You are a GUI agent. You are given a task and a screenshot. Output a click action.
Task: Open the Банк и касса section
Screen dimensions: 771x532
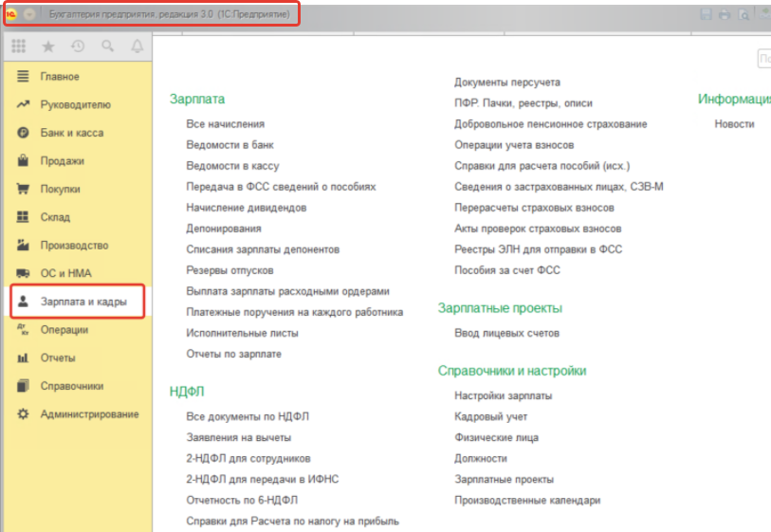tap(72, 133)
